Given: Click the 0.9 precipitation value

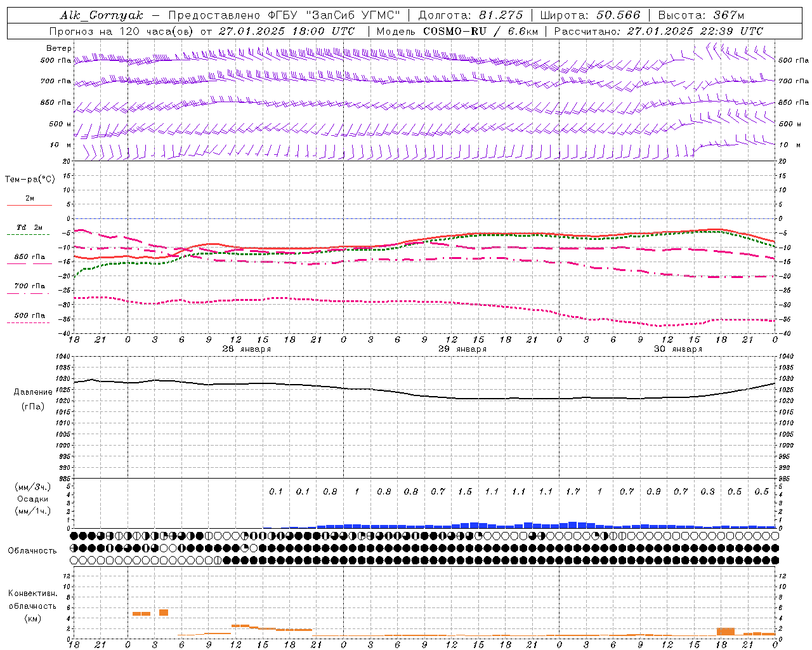Looking at the screenshot, I should (653, 491).
